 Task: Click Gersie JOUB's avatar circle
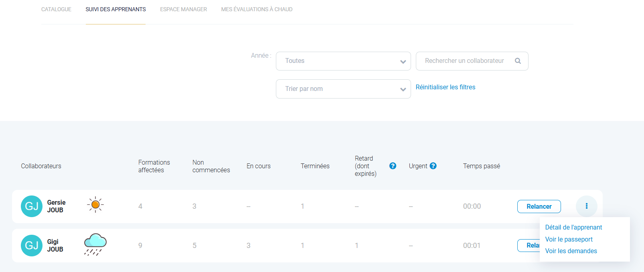[x=32, y=206]
